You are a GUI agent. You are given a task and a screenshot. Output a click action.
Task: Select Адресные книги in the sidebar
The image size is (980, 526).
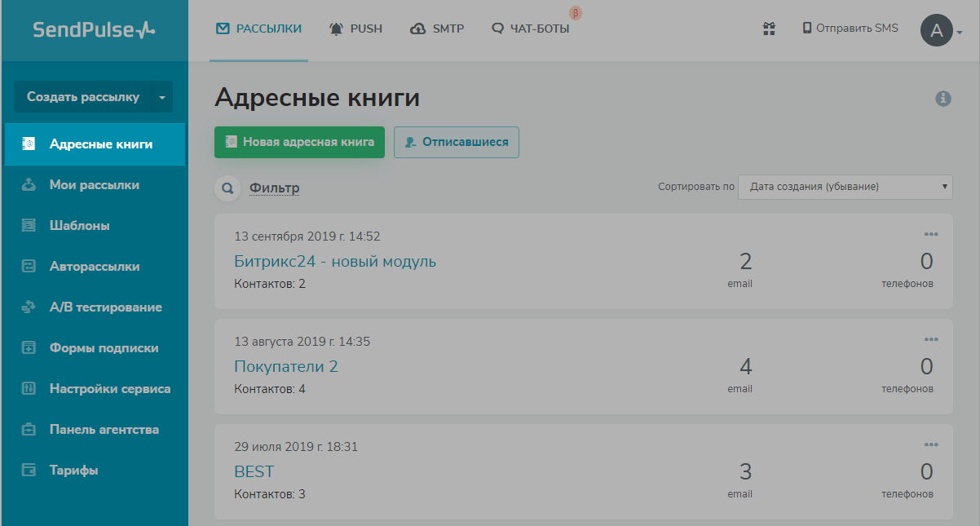click(x=95, y=144)
